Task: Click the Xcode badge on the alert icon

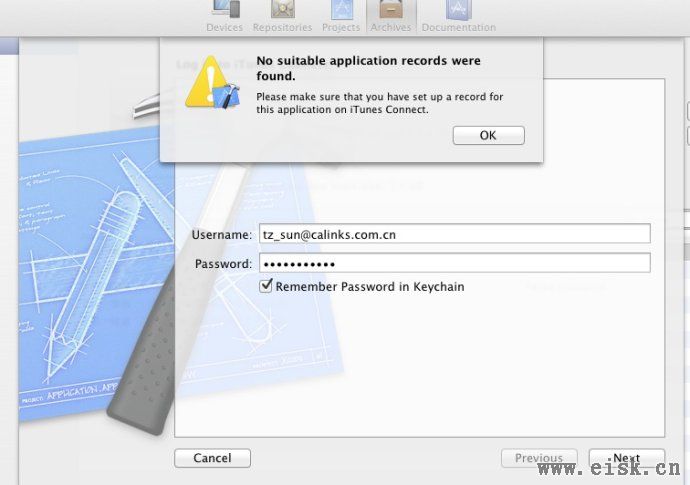Action: (x=226, y=96)
